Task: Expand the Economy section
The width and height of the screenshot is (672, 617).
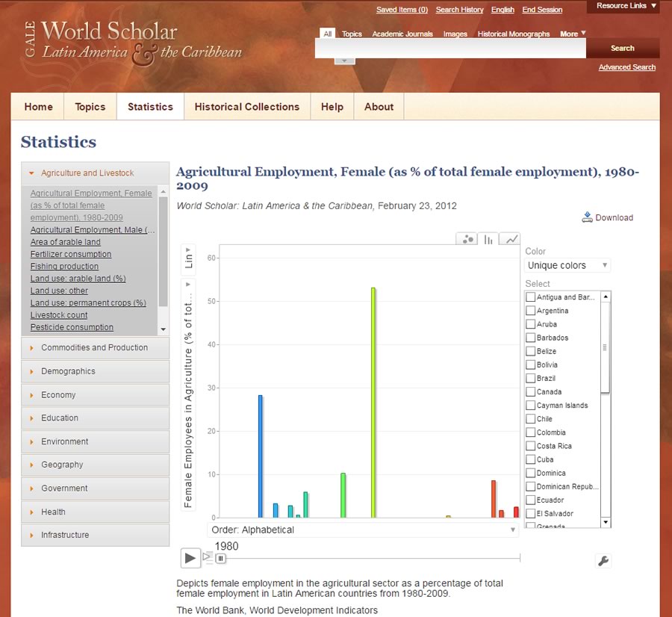Action: click(95, 394)
